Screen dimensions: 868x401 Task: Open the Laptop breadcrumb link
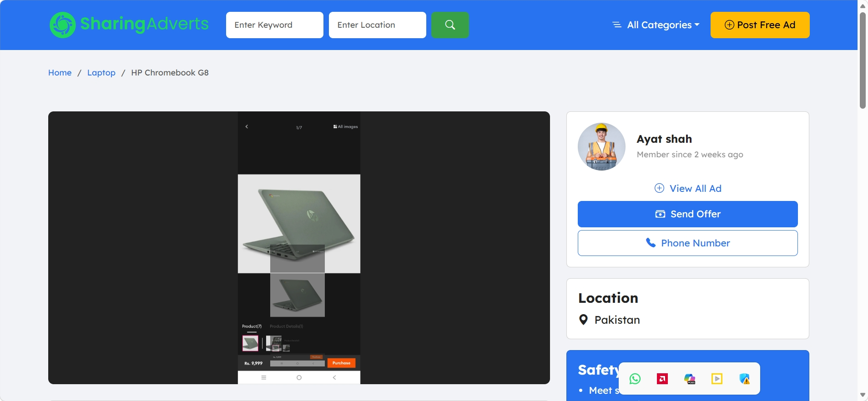(x=101, y=73)
